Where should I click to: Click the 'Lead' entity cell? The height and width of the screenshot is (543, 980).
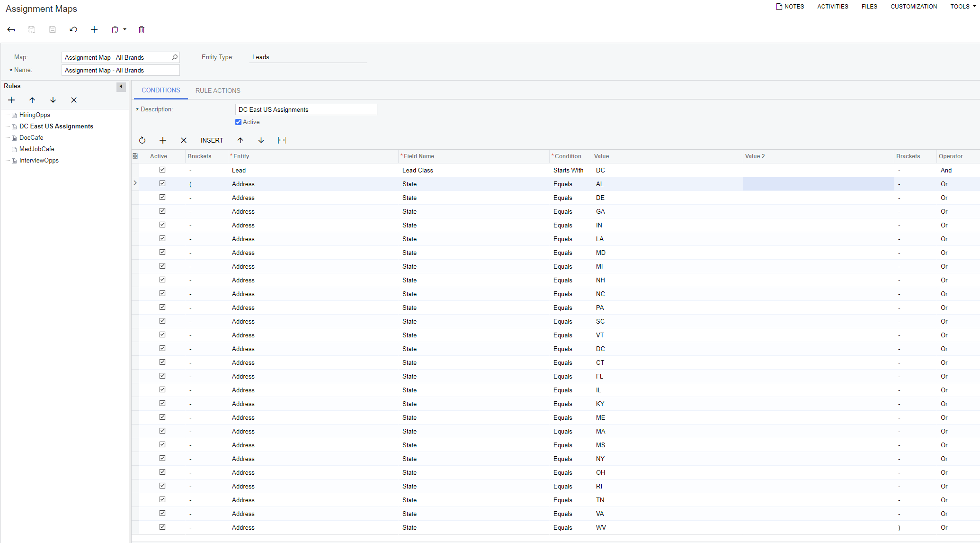tap(313, 170)
